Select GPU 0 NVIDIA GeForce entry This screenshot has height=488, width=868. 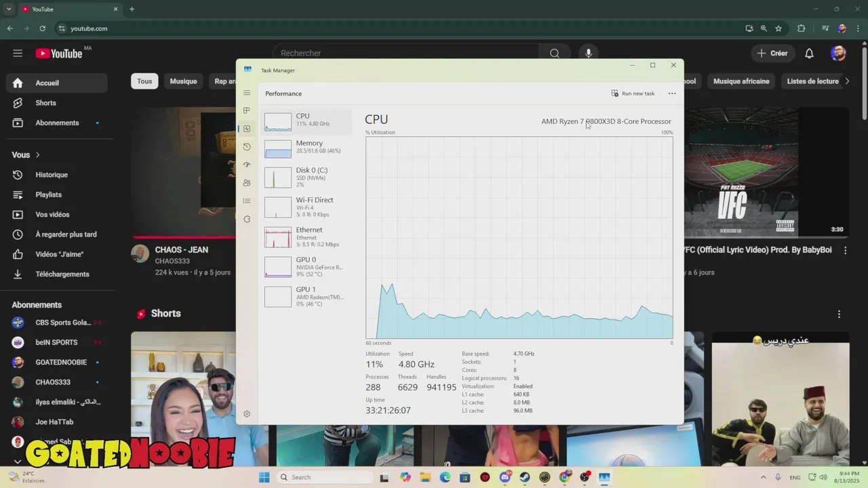307,266
